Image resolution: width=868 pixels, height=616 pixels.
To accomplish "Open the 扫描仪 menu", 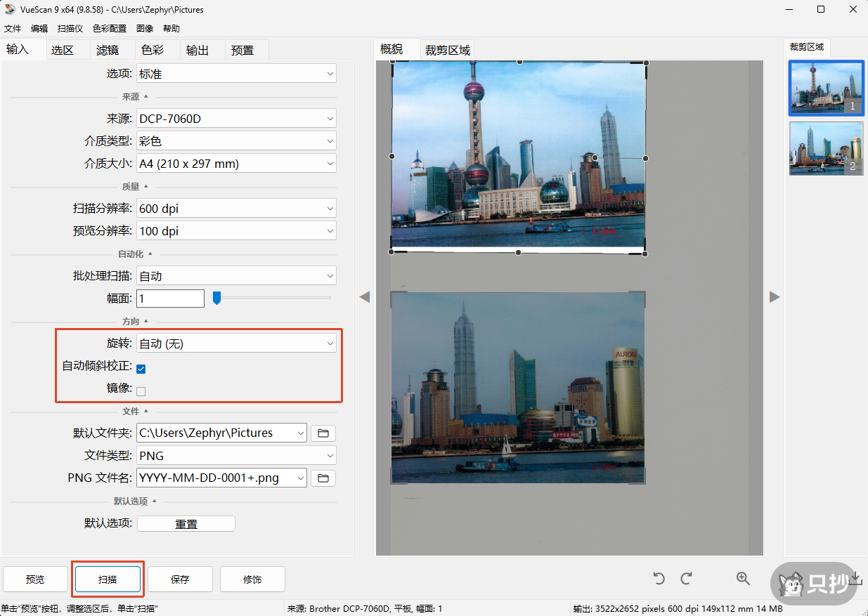I will pos(70,29).
